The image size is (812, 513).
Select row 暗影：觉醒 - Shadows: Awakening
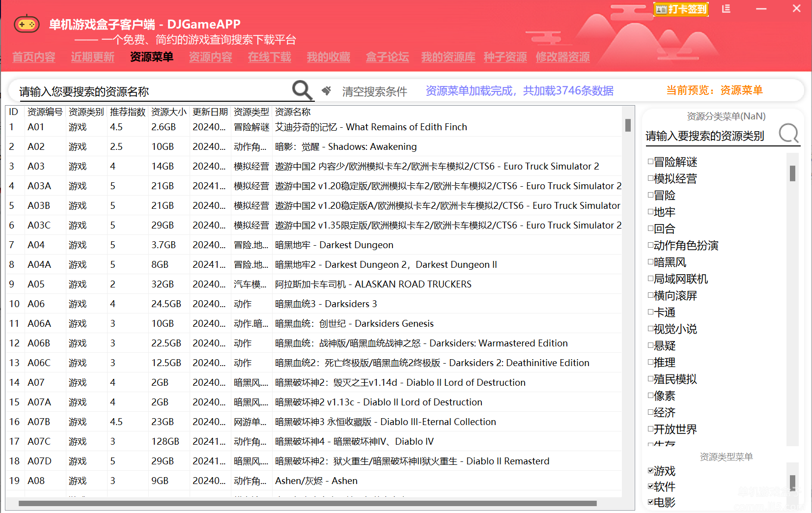pos(314,146)
